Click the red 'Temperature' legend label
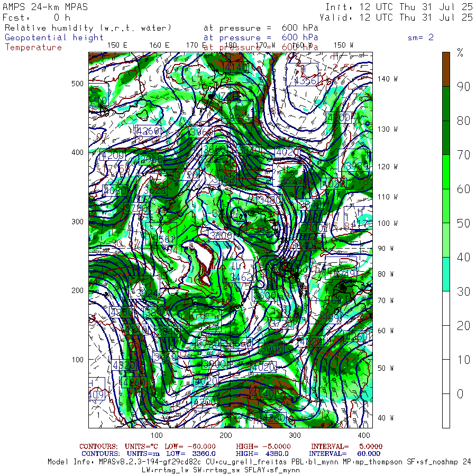The width and height of the screenshot is (476, 476). 33,48
